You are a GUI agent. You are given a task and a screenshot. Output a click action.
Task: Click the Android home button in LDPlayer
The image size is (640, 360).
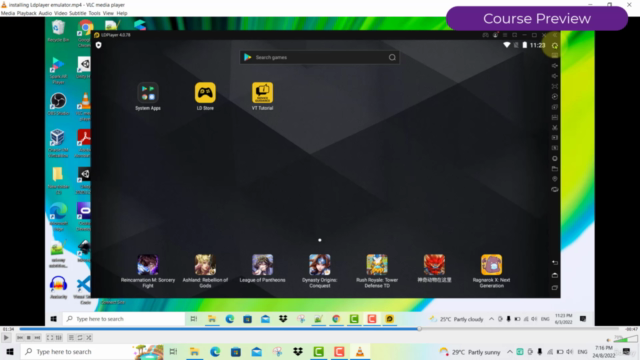pos(555,275)
